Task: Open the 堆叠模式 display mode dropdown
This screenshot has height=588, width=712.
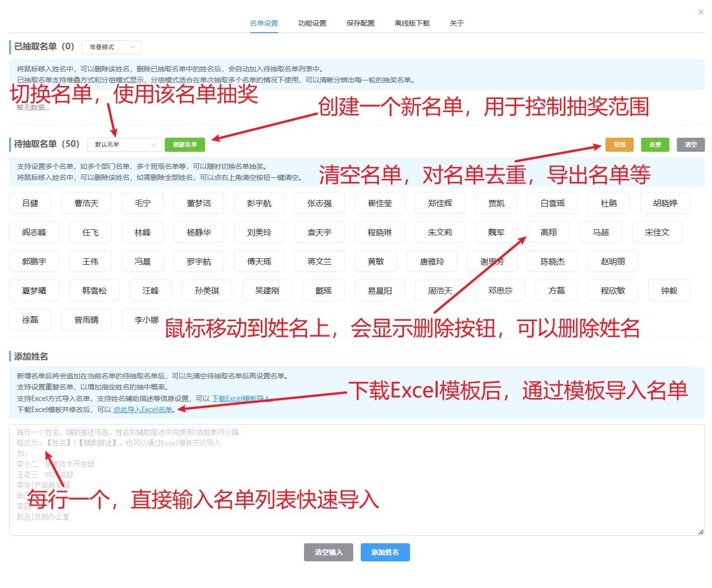Action: 111,47
